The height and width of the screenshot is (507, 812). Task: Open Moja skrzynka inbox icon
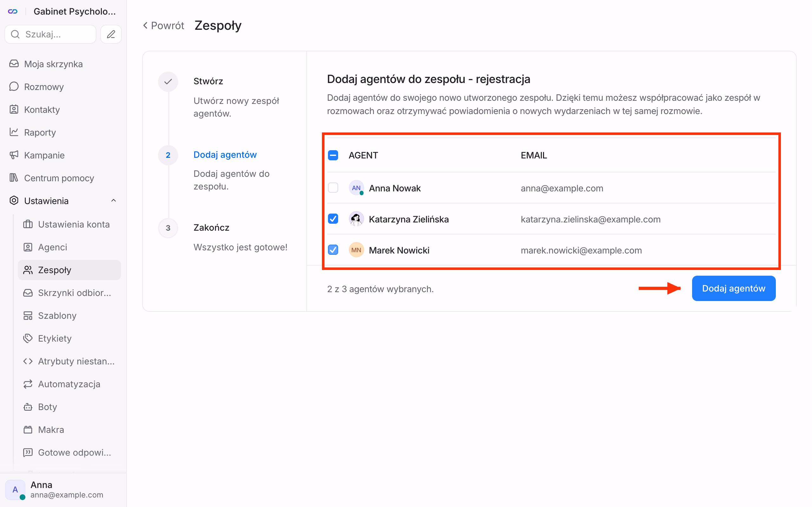14,64
